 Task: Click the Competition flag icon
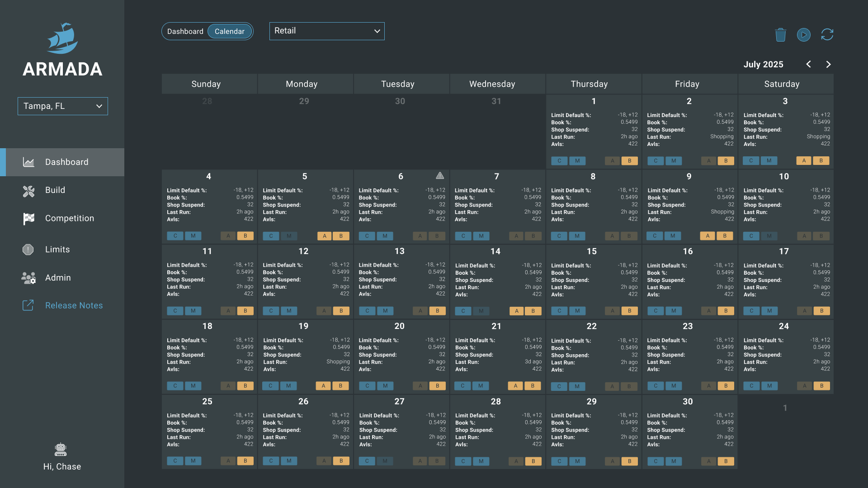[x=28, y=219]
